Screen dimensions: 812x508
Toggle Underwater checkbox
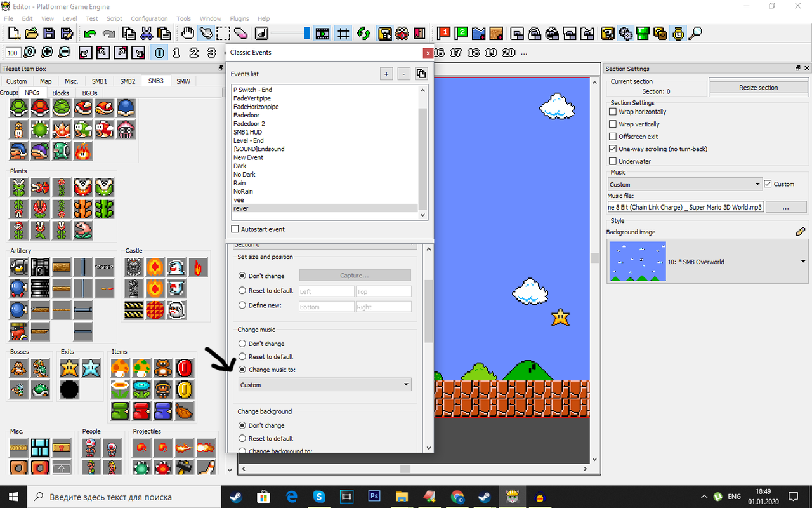coord(613,161)
